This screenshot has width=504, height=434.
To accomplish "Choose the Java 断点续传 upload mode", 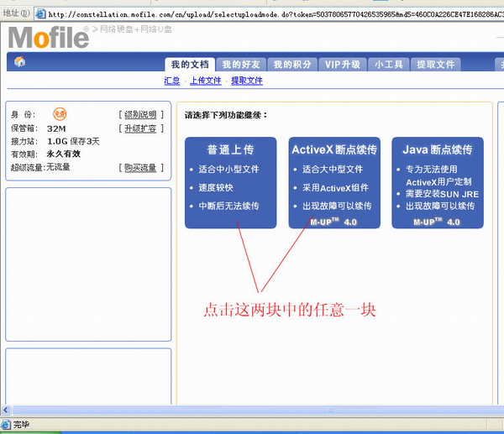I will tap(438, 182).
